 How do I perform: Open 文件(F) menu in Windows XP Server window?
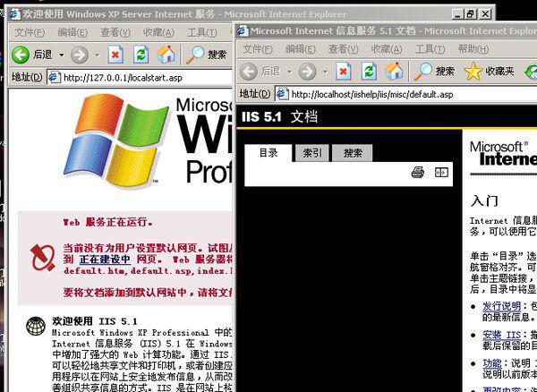click(x=30, y=32)
